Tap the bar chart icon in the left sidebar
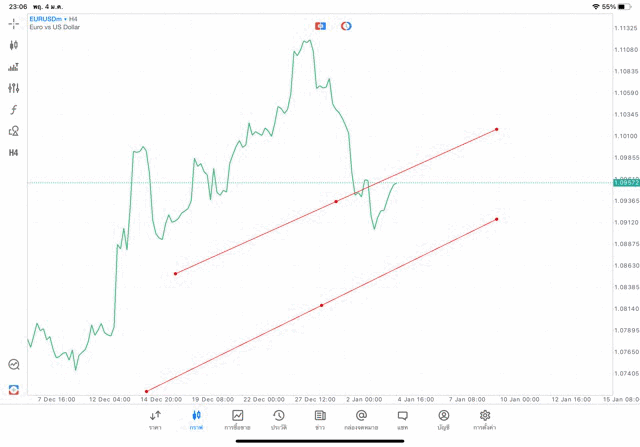640x447 pixels. [14, 67]
